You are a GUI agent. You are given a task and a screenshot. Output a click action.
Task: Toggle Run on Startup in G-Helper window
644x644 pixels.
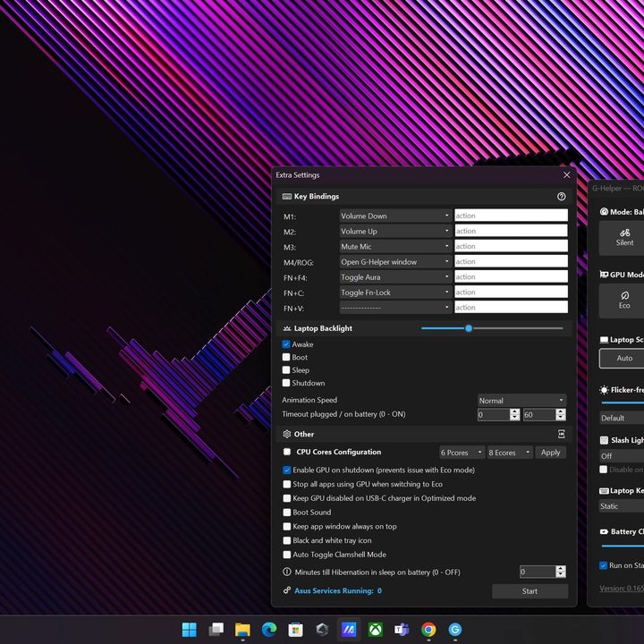604,565
